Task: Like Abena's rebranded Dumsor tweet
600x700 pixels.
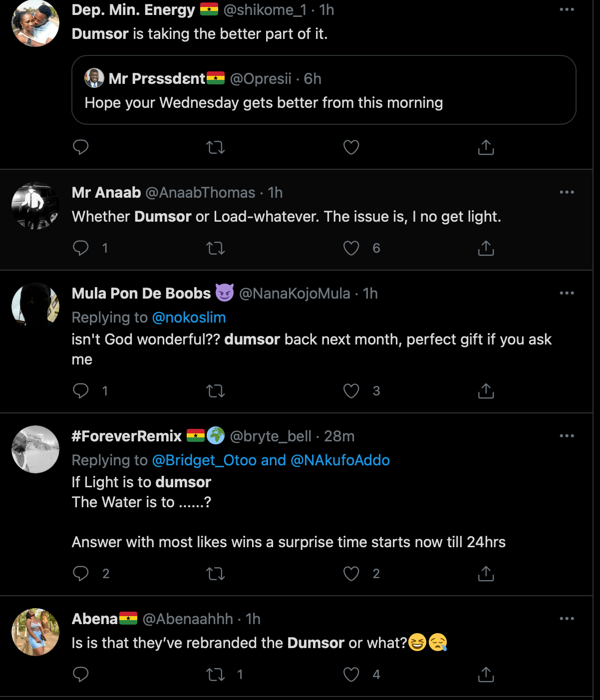Action: point(351,675)
